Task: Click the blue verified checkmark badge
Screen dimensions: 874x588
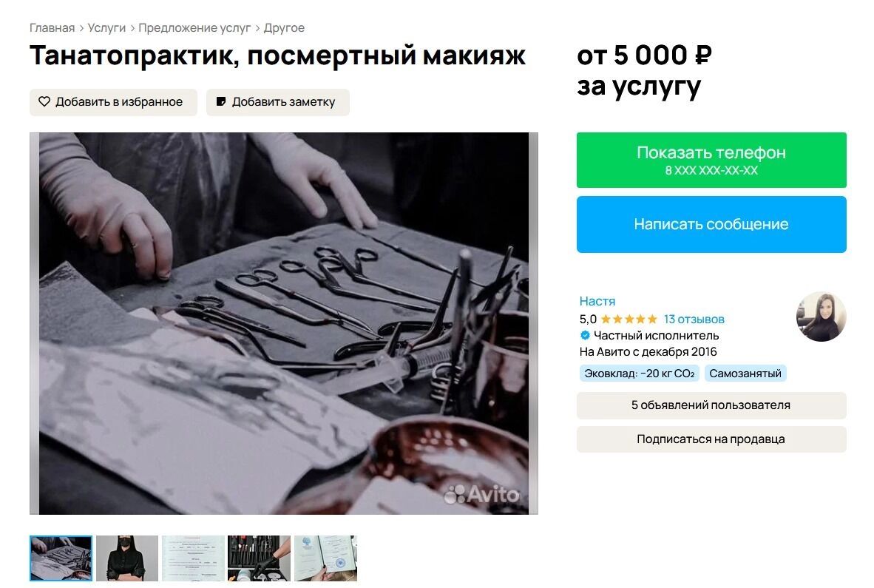Action: 585,336
